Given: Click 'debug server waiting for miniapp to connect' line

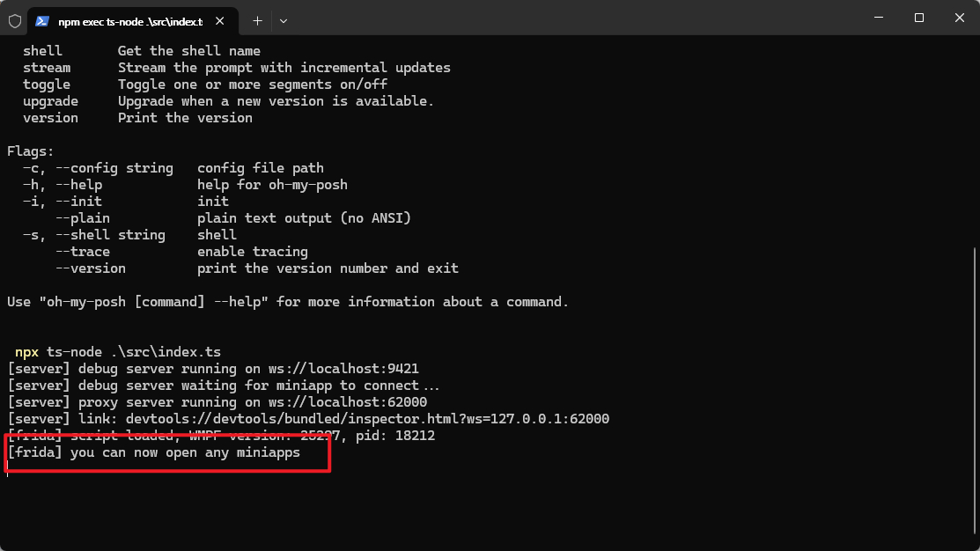Looking at the screenshot, I should pos(224,386).
